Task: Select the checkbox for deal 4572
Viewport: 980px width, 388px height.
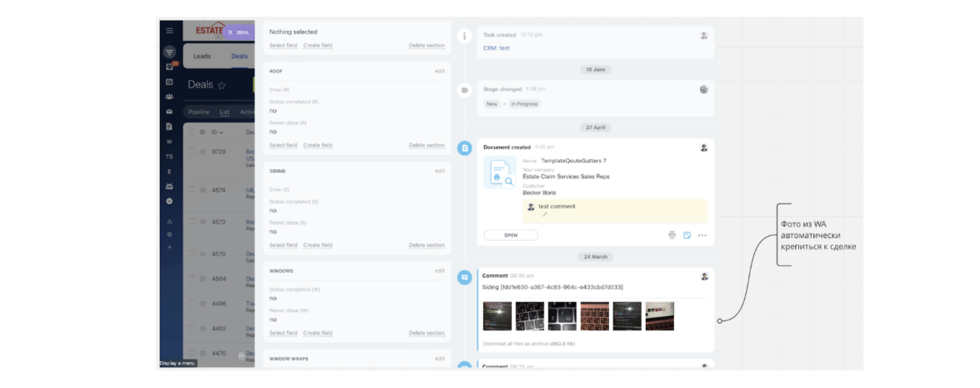Action: (x=191, y=222)
